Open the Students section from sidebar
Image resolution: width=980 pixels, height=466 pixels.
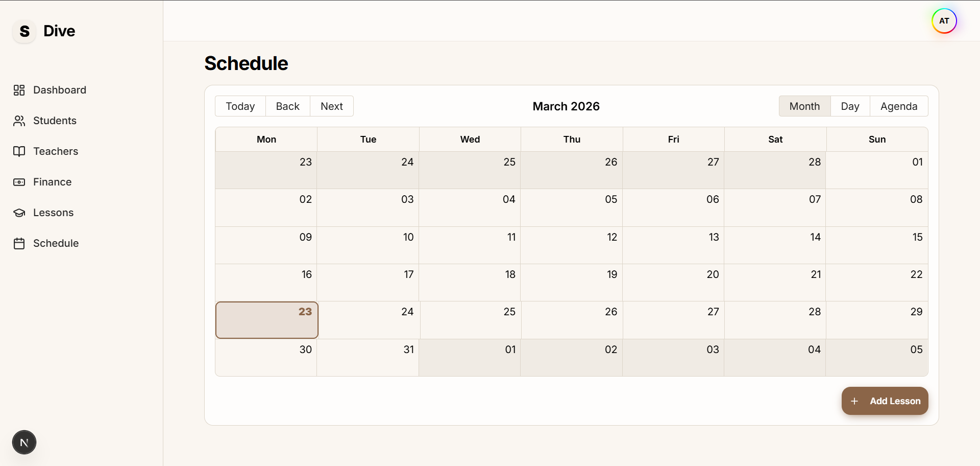point(55,121)
